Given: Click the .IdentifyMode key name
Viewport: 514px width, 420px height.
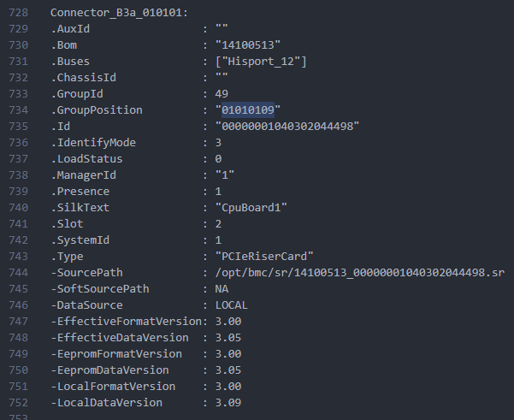Looking at the screenshot, I should click(x=93, y=143).
